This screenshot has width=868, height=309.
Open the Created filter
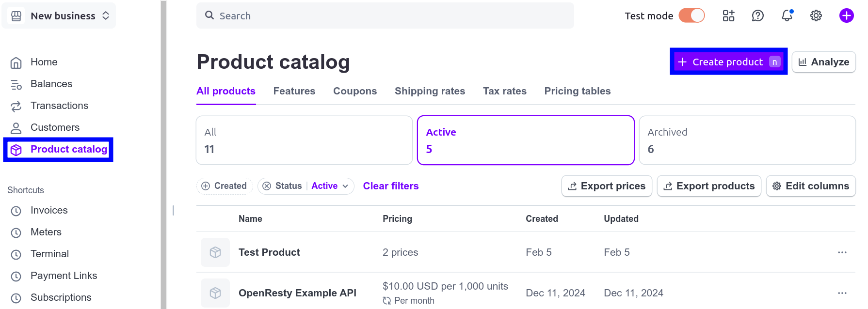pyautogui.click(x=225, y=186)
